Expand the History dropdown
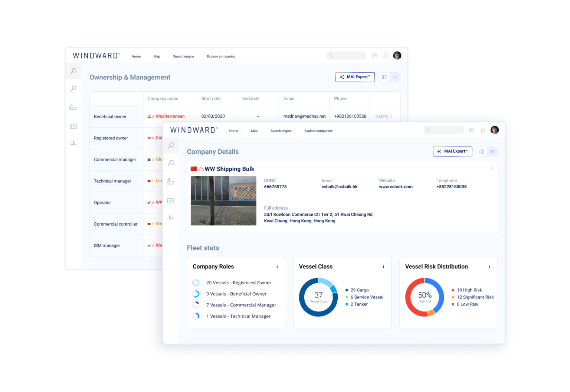Image resolution: width=570 pixels, height=392 pixels. click(384, 116)
